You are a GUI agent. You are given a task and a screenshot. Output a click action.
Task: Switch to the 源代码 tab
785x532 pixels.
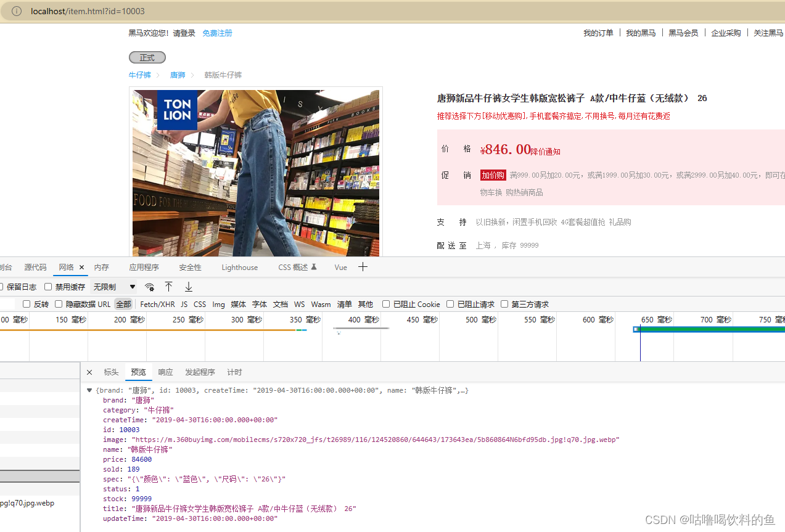[35, 267]
